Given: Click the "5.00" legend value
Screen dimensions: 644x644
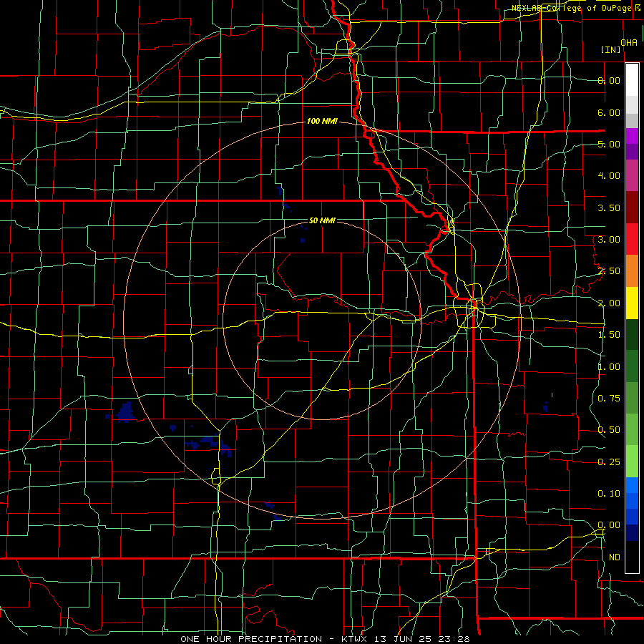Looking at the screenshot, I should [x=609, y=144].
